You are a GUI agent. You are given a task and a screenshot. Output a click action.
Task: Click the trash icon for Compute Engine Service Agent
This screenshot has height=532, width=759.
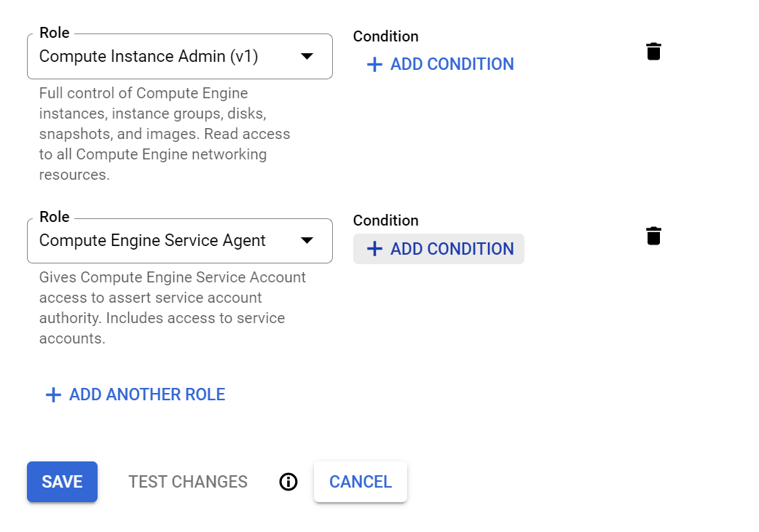click(x=653, y=236)
